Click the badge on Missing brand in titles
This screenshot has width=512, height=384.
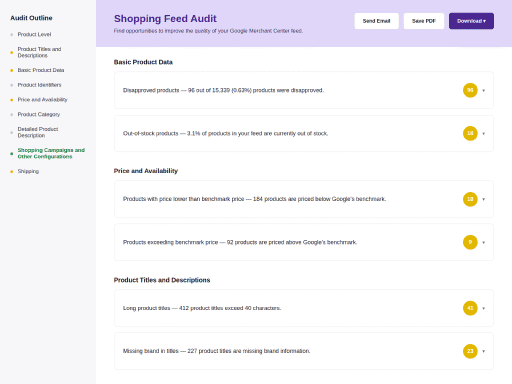pos(470,351)
